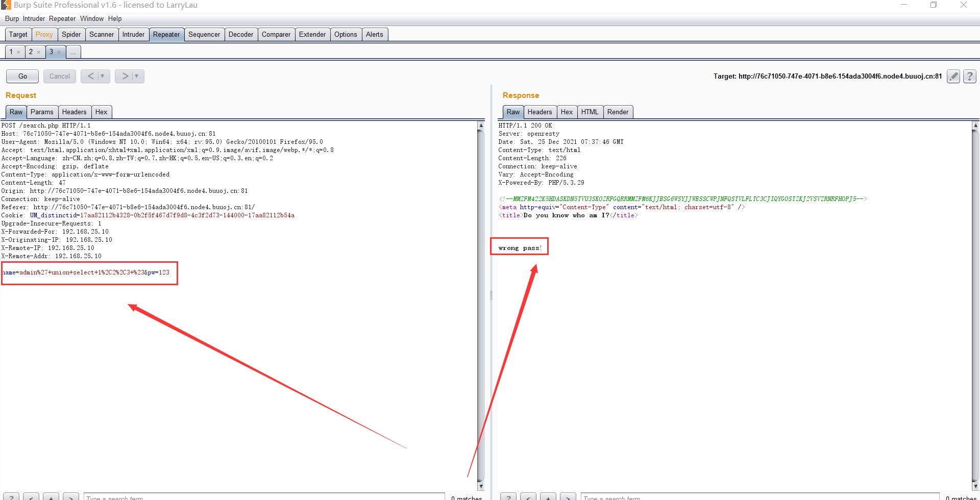
Task: Select the response HTML view tab
Action: (590, 112)
